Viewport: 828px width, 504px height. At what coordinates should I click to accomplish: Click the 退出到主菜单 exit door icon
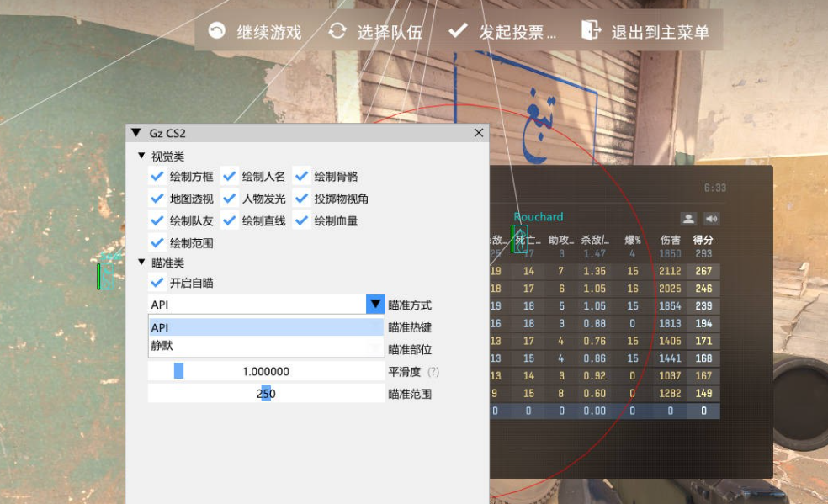point(591,30)
